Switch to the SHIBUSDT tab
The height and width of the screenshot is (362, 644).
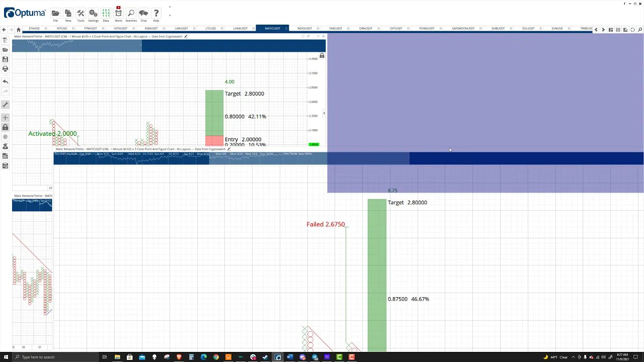point(498,29)
